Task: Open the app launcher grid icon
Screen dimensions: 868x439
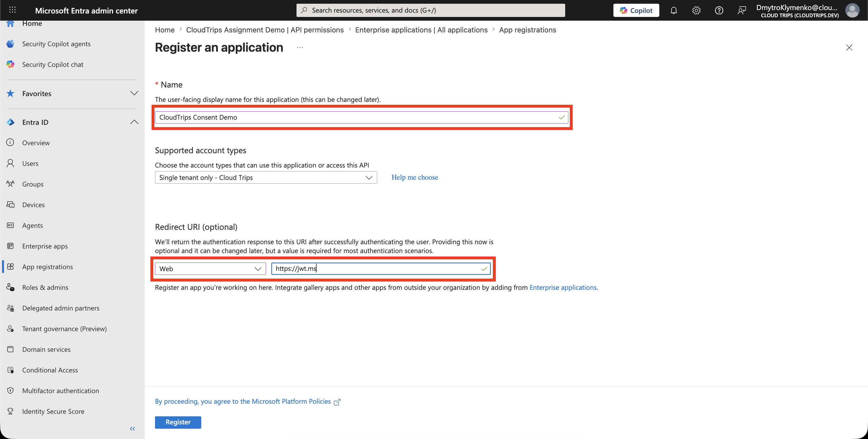Action: [x=12, y=10]
